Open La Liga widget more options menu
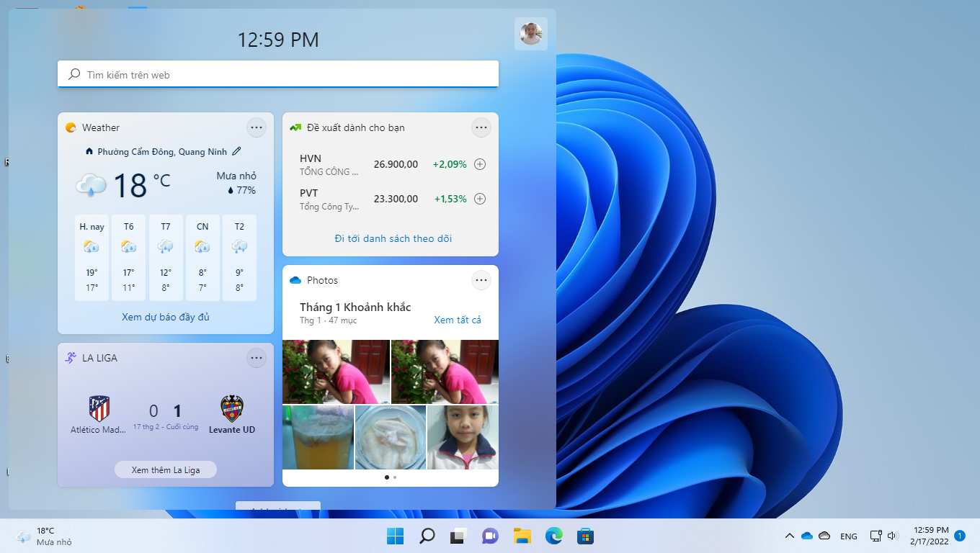Viewport: 980px width, 553px height. (x=257, y=358)
